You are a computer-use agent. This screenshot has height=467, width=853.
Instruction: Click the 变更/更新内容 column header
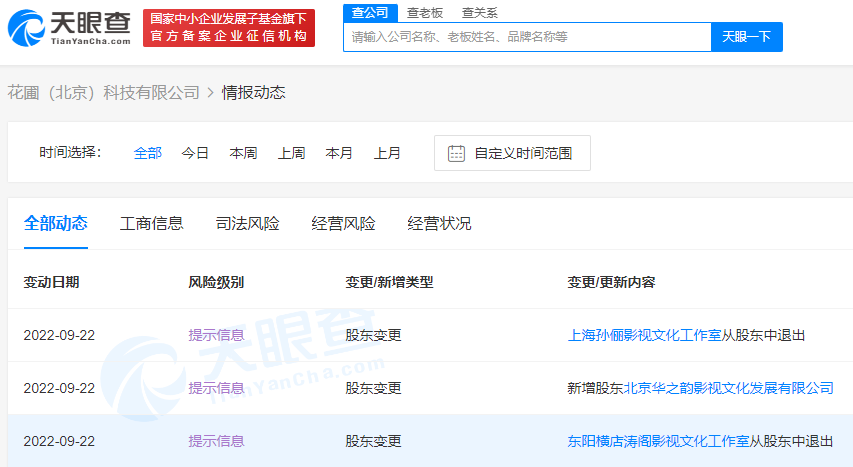pyautogui.click(x=611, y=282)
